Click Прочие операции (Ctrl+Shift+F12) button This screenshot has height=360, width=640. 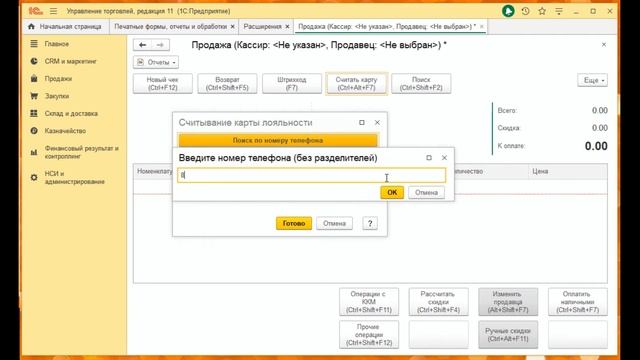tap(369, 335)
